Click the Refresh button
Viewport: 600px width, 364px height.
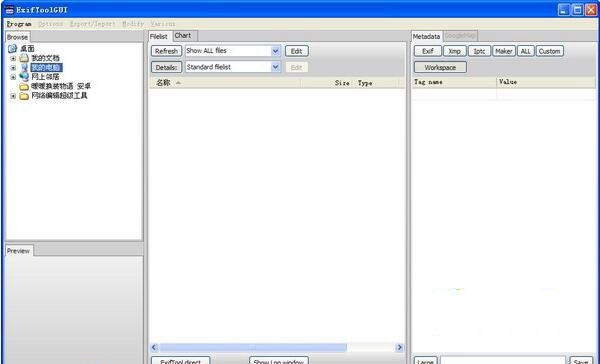[166, 51]
